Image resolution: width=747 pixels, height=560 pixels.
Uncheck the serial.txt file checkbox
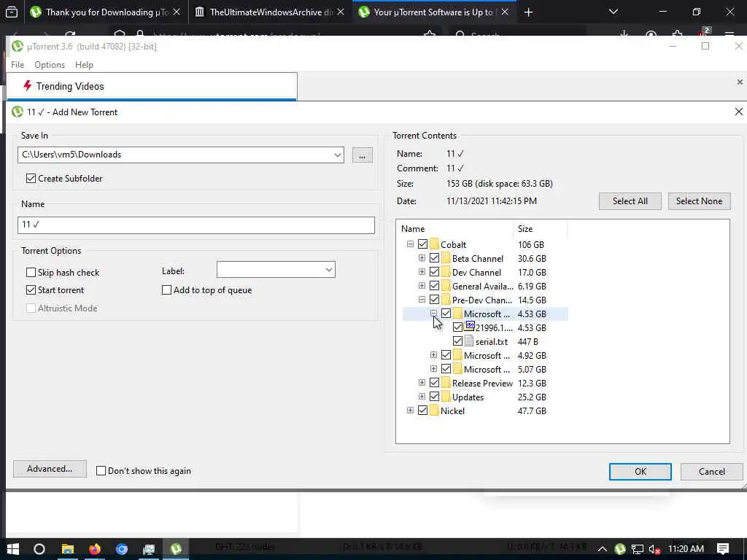[457, 341]
